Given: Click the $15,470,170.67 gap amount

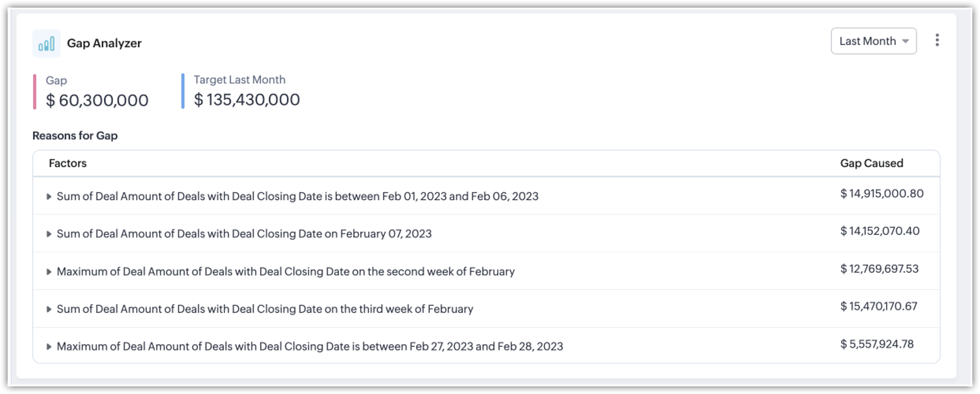Looking at the screenshot, I should 879,306.
